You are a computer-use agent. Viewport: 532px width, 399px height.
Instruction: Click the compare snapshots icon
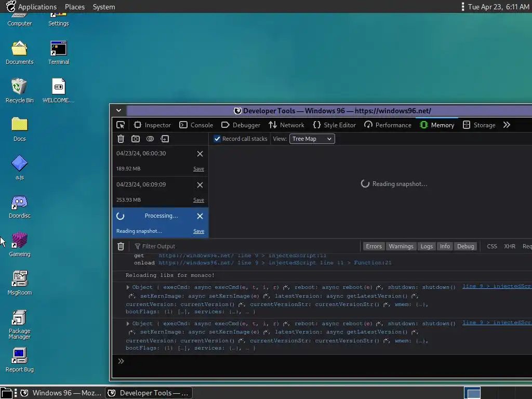click(x=150, y=139)
